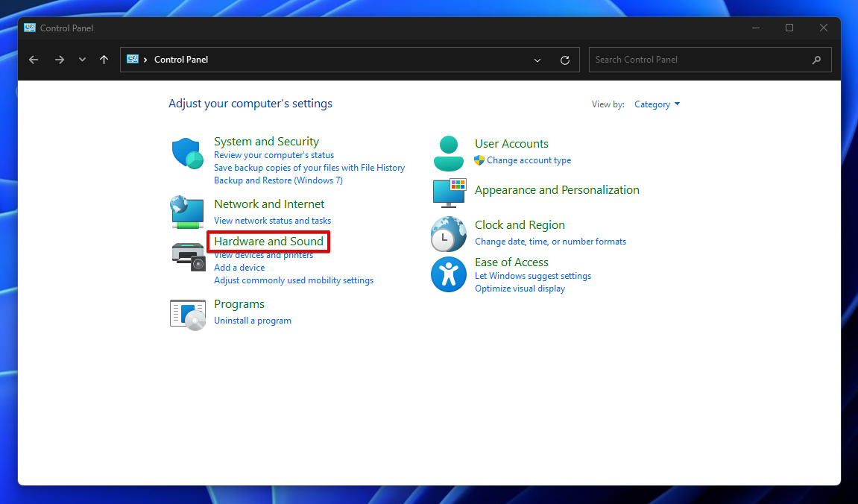Open System and Security category
The image size is (858, 504).
click(266, 141)
